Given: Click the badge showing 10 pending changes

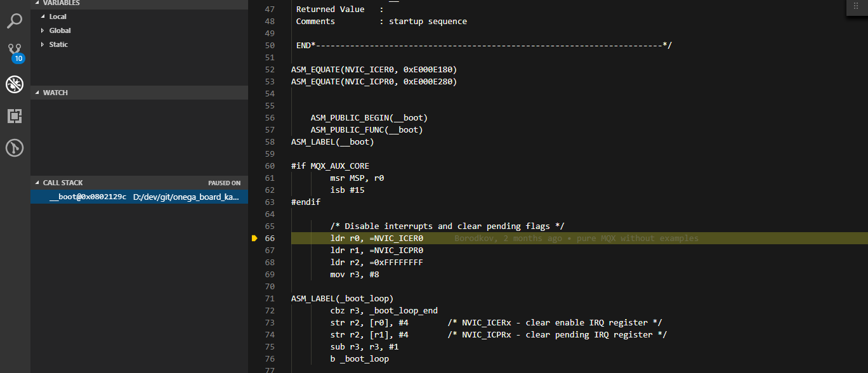Looking at the screenshot, I should (x=18, y=58).
